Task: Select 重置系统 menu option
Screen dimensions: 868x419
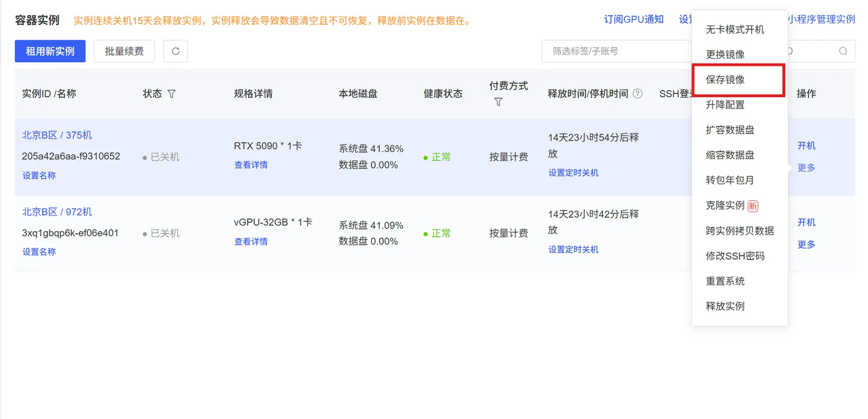Action: pos(725,281)
